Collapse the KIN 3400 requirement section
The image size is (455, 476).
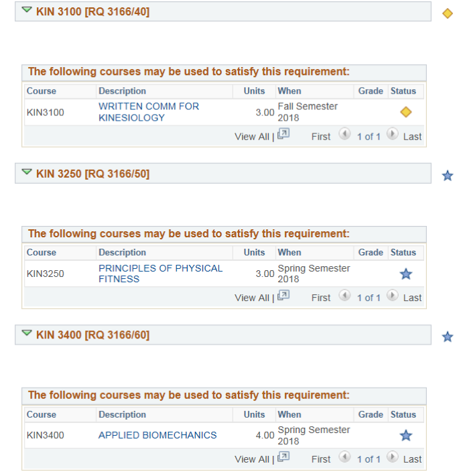(x=27, y=333)
